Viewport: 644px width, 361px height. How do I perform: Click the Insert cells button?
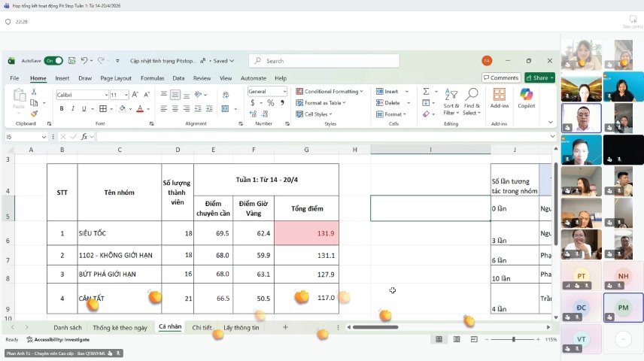387,91
